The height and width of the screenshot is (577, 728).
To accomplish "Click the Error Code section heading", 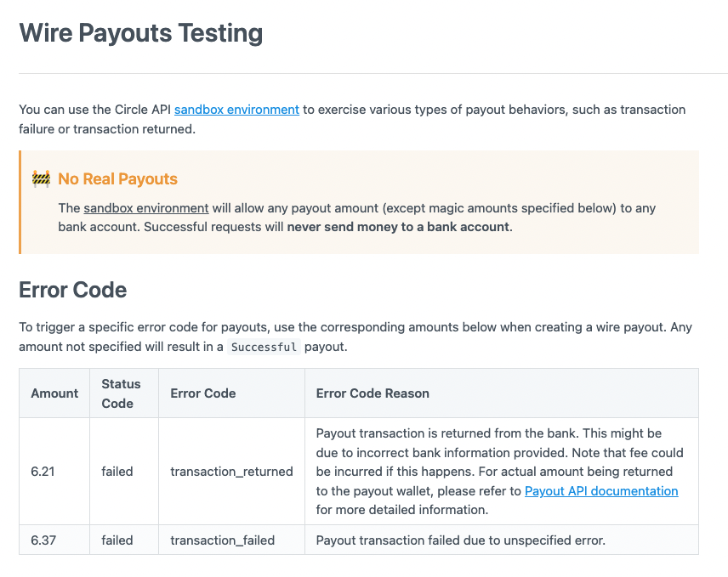I will pos(73,291).
